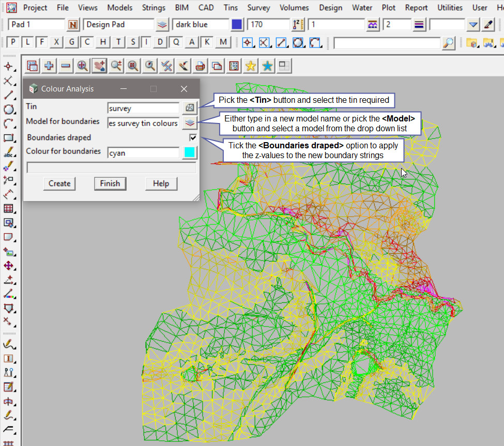
Task: Click the Tin picker icon button
Action: [190, 107]
